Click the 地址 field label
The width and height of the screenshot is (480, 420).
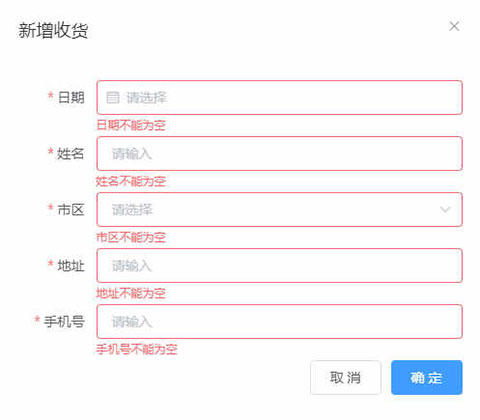71,266
